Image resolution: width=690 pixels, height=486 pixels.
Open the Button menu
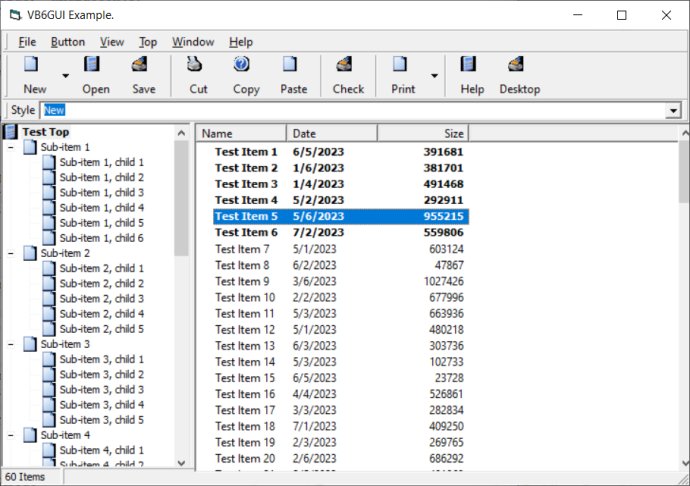pos(68,42)
